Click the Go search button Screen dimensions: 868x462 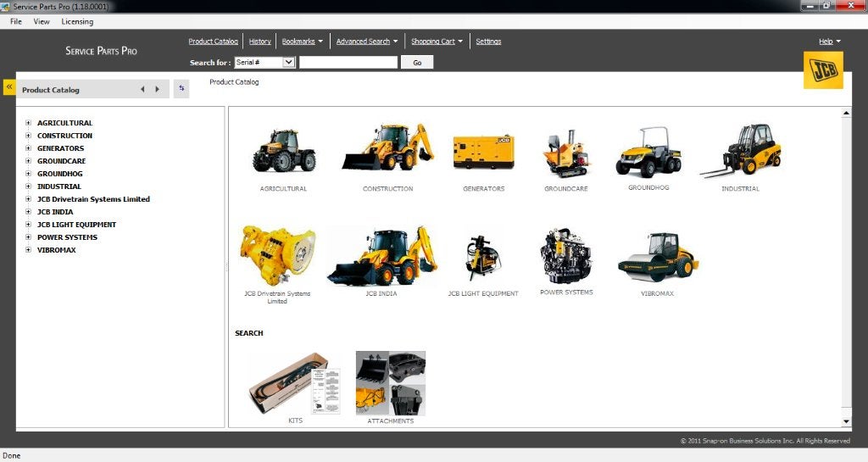point(417,63)
